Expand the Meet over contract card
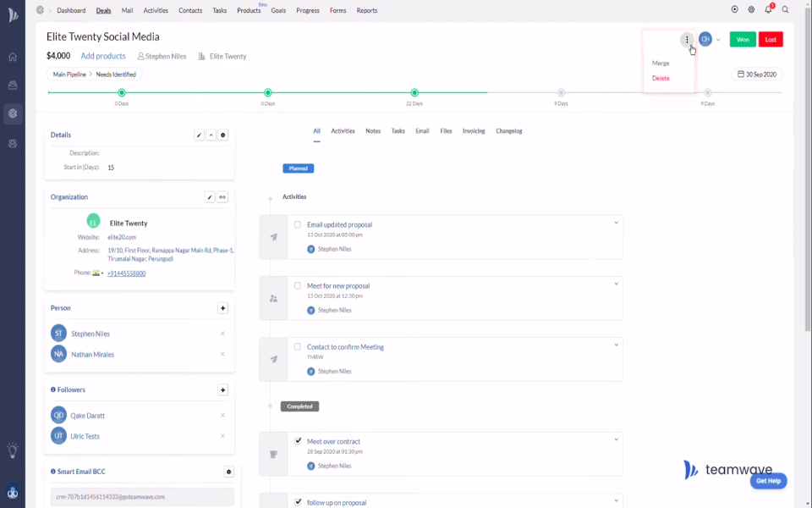 (x=617, y=439)
